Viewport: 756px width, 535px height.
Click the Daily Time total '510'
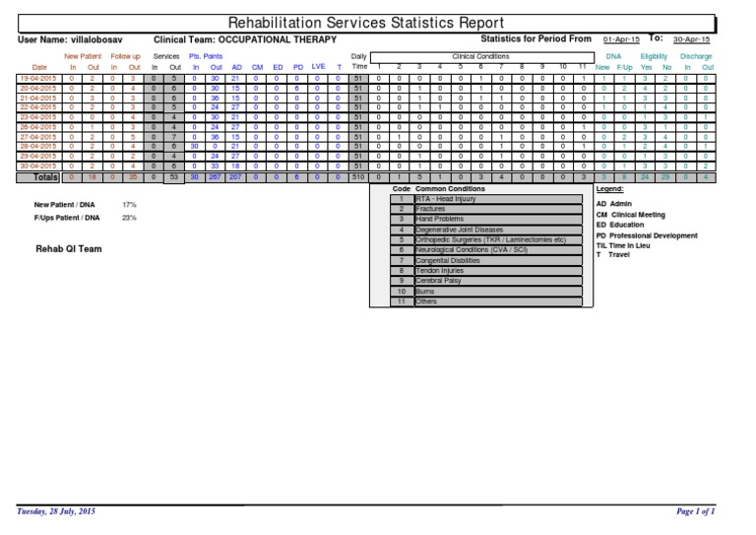click(x=358, y=177)
